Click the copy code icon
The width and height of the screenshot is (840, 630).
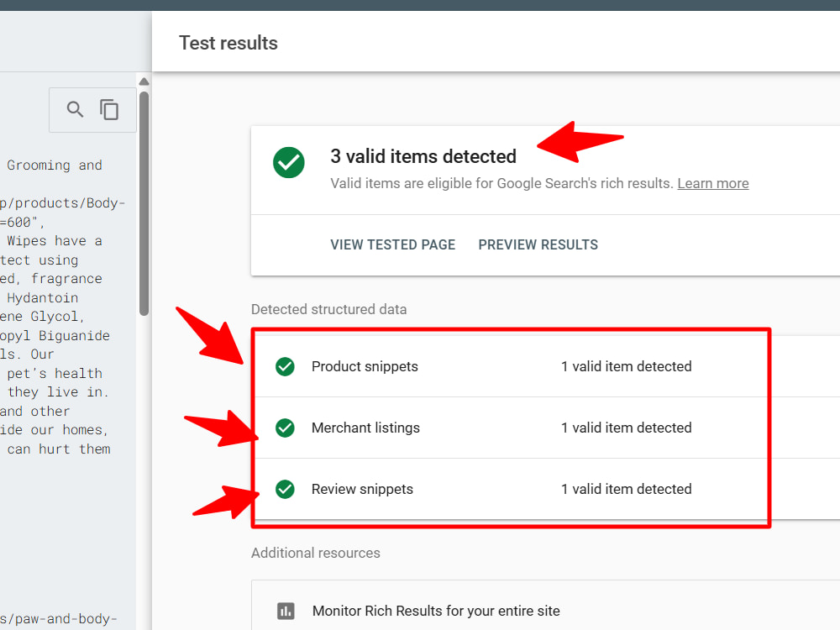point(109,109)
